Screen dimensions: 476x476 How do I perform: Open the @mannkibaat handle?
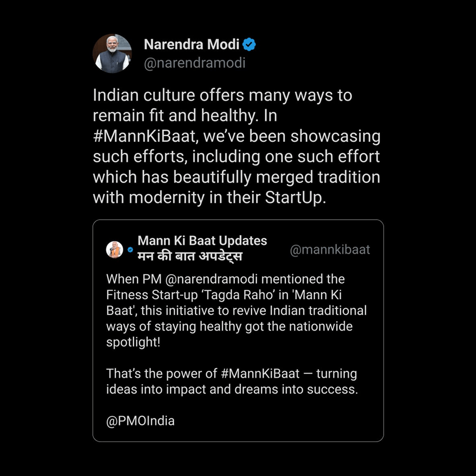[x=329, y=249]
